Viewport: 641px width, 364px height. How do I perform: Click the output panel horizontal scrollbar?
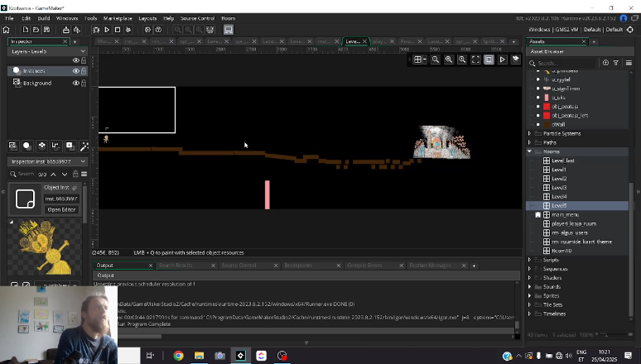(x=139, y=337)
